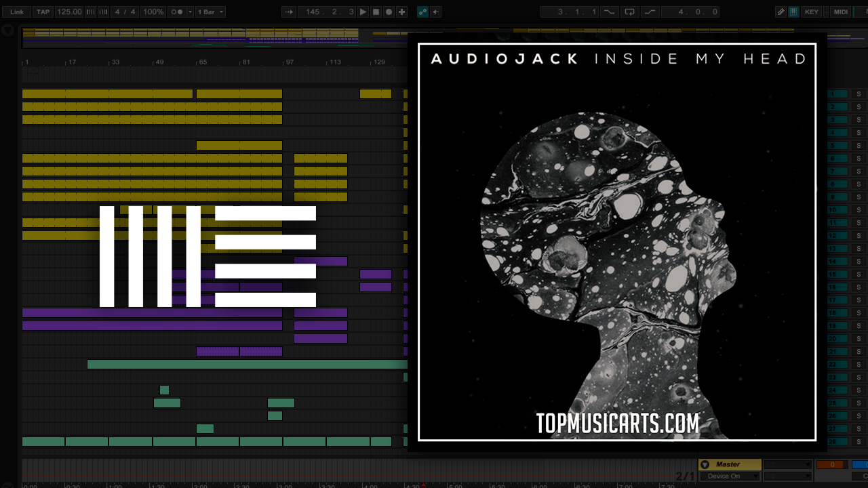
Task: Solo track 22 with S button
Action: tap(858, 365)
